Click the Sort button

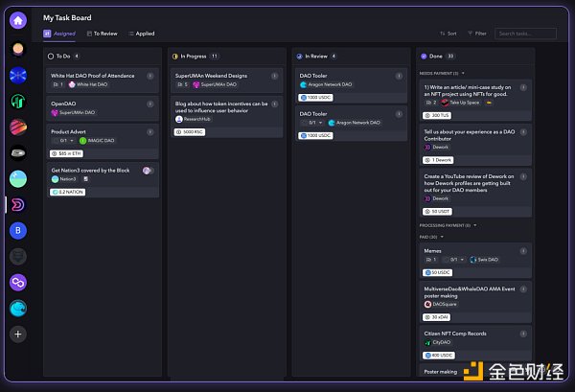(448, 34)
